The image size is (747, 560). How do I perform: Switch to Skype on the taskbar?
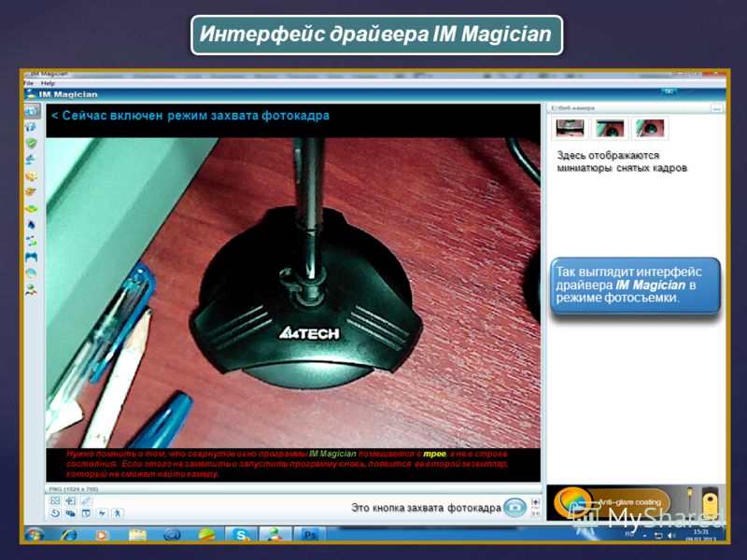point(241,534)
